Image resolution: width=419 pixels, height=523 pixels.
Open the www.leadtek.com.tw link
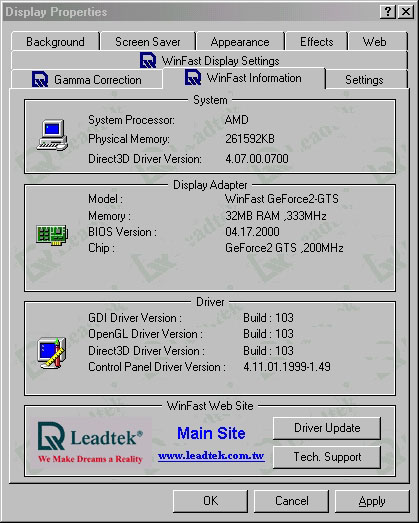[211, 456]
